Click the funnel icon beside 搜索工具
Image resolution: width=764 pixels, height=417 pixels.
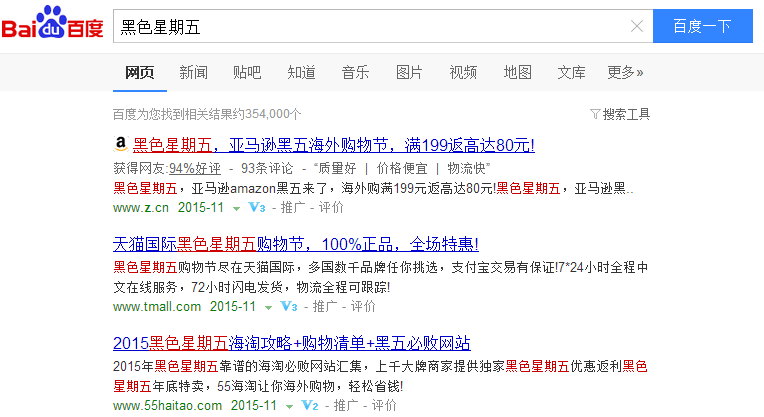pyautogui.click(x=595, y=114)
